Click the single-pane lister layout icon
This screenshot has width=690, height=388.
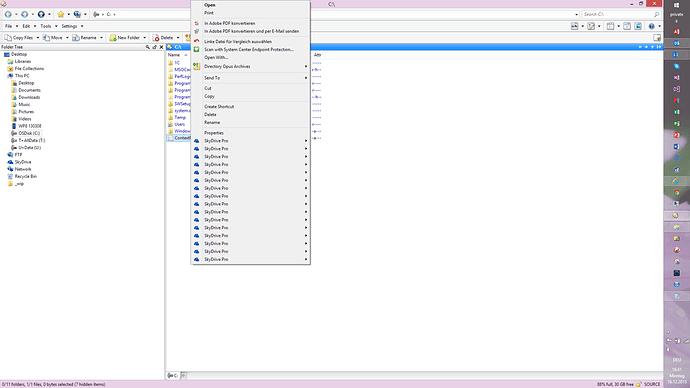[610, 26]
